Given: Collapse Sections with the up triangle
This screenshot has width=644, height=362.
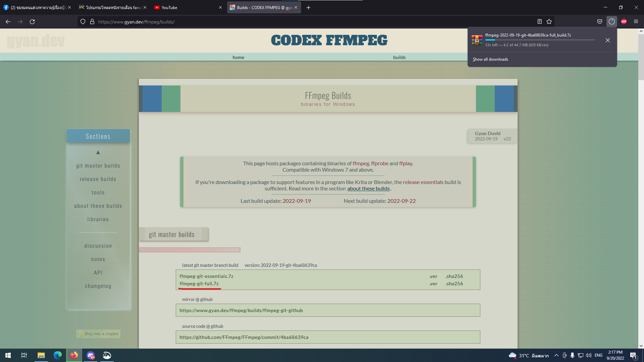Looking at the screenshot, I should (x=98, y=153).
